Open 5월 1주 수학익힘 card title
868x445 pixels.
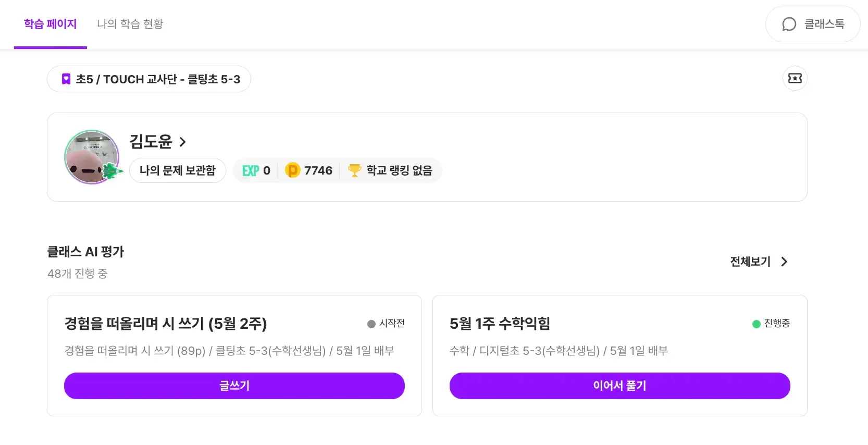pos(500,324)
